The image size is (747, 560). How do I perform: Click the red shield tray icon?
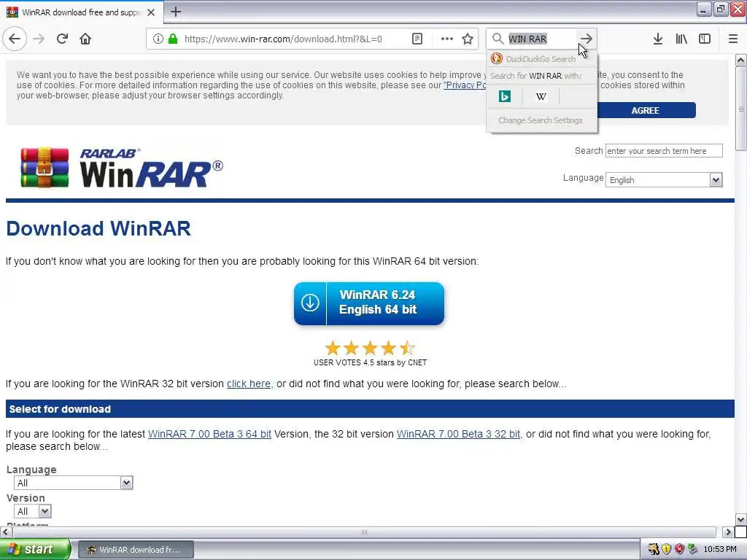tap(679, 549)
